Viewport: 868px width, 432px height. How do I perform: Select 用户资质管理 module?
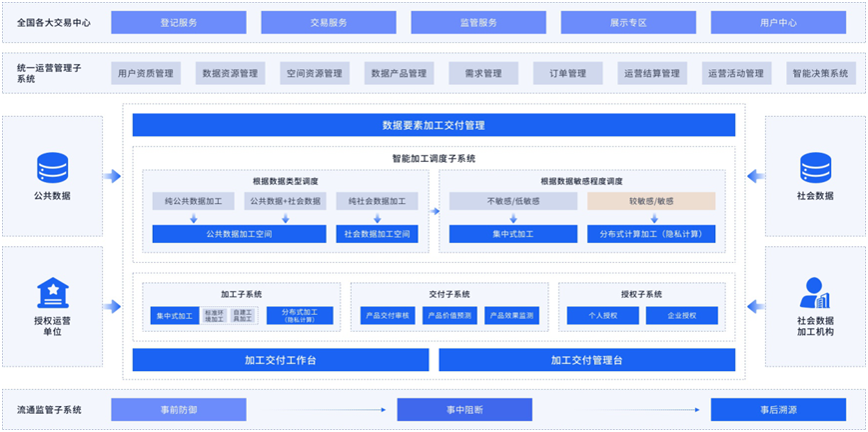(146, 73)
